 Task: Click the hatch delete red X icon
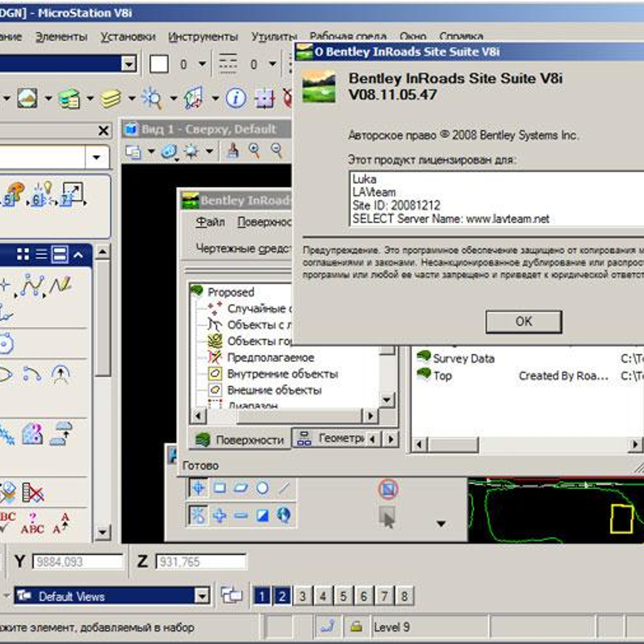click(33, 492)
